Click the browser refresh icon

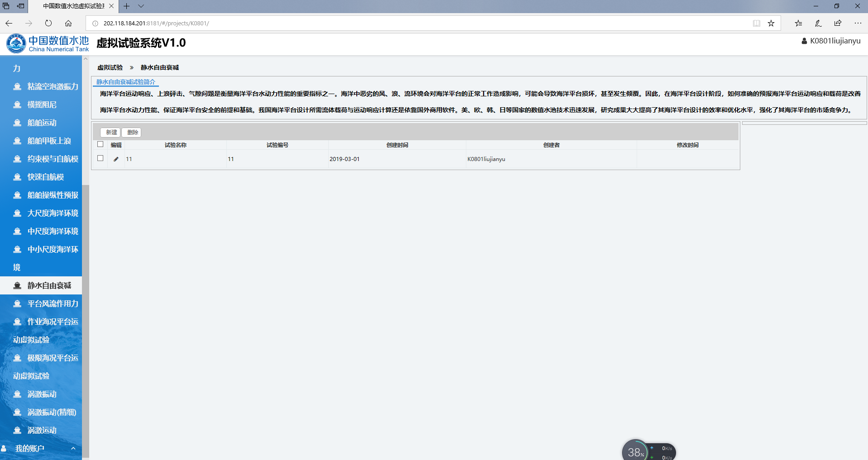tap(48, 23)
